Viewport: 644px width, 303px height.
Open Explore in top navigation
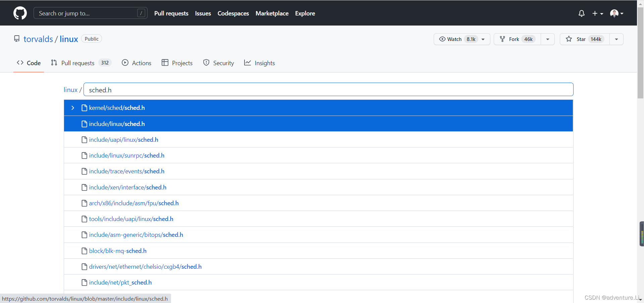coord(305,13)
